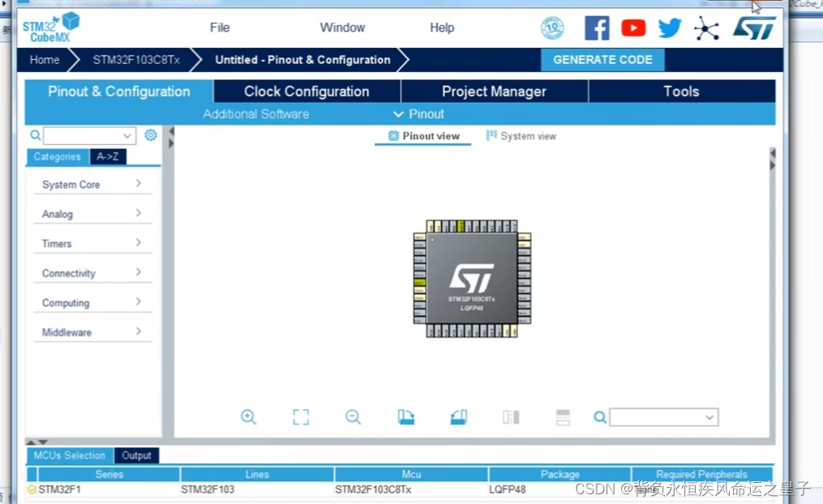Click the Twitter bird icon
The width and height of the screenshot is (823, 504).
(x=670, y=27)
